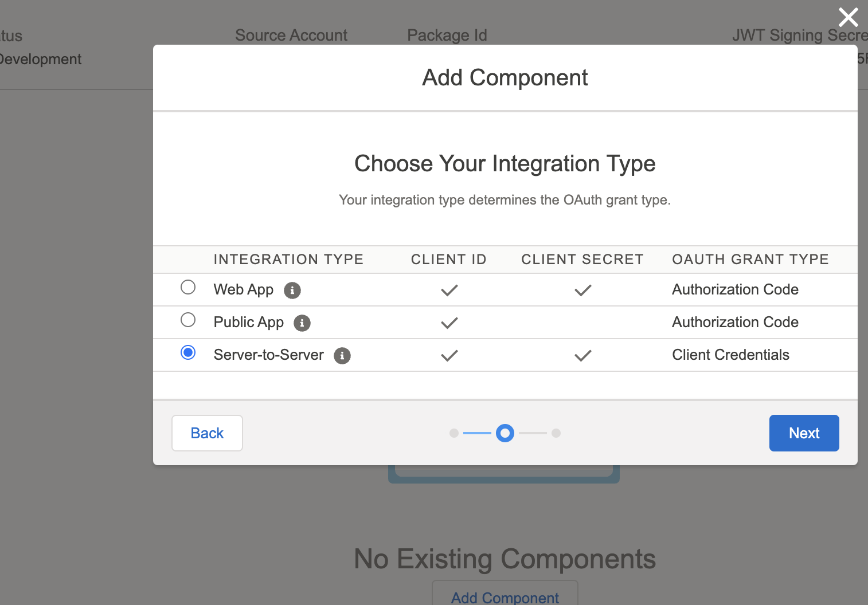Click Web App's Authorization Code cell
This screenshot has width=868, height=605.
coord(736,290)
